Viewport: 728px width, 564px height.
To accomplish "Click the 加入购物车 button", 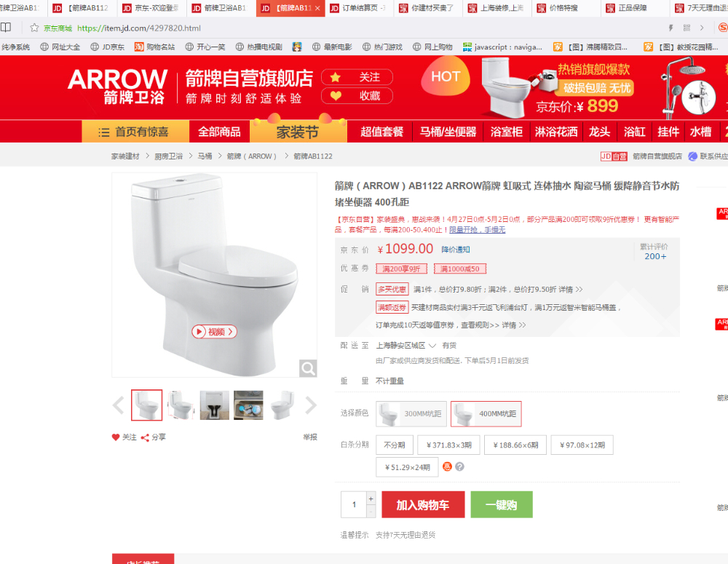I will pyautogui.click(x=423, y=504).
